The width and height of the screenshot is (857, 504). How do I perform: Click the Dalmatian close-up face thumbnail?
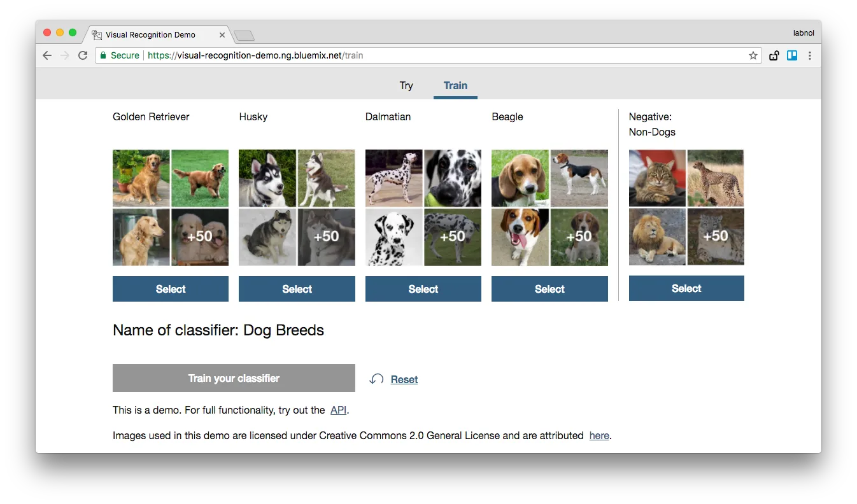pos(452,178)
